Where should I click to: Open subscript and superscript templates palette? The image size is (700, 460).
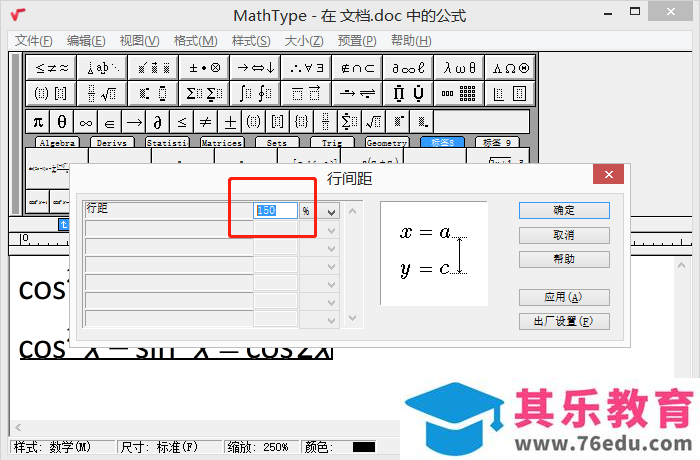click(x=154, y=93)
